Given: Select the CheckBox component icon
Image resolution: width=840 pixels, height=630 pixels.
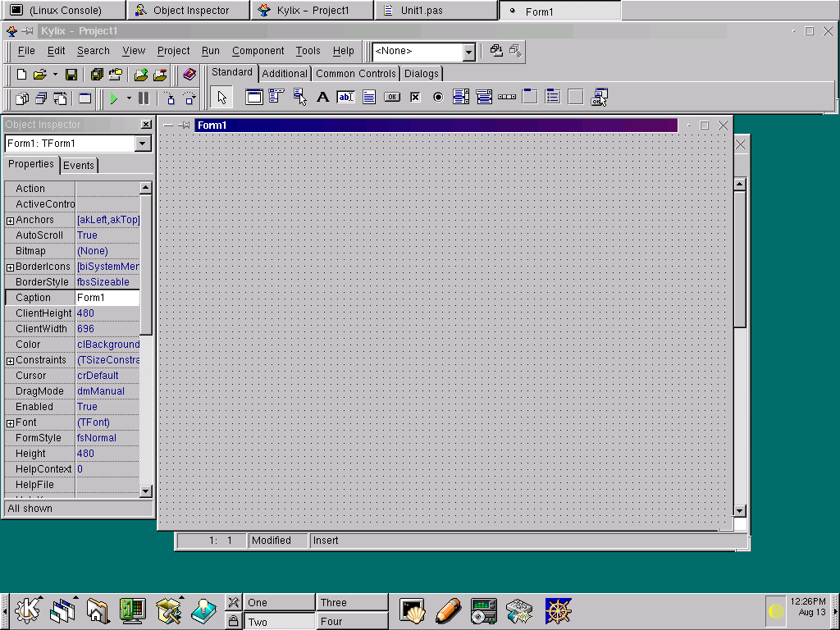Looking at the screenshot, I should click(415, 98).
